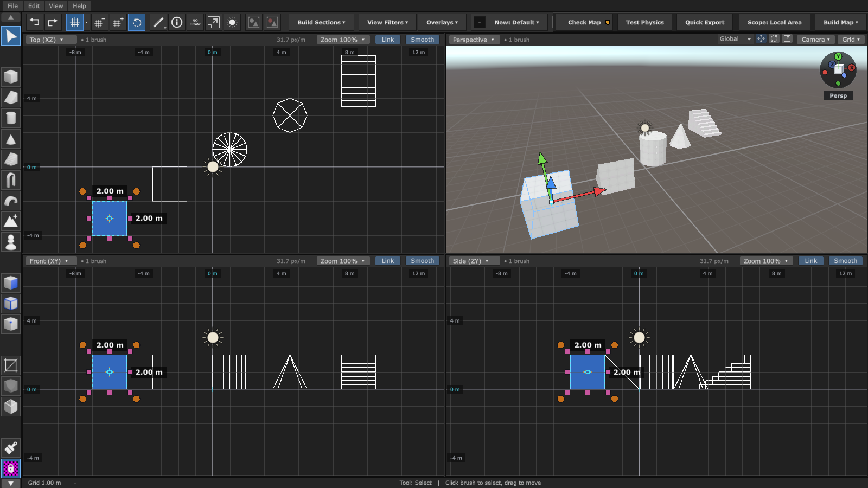Select the face selection mode cube
This screenshot has height=488, width=868.
pos(11,283)
